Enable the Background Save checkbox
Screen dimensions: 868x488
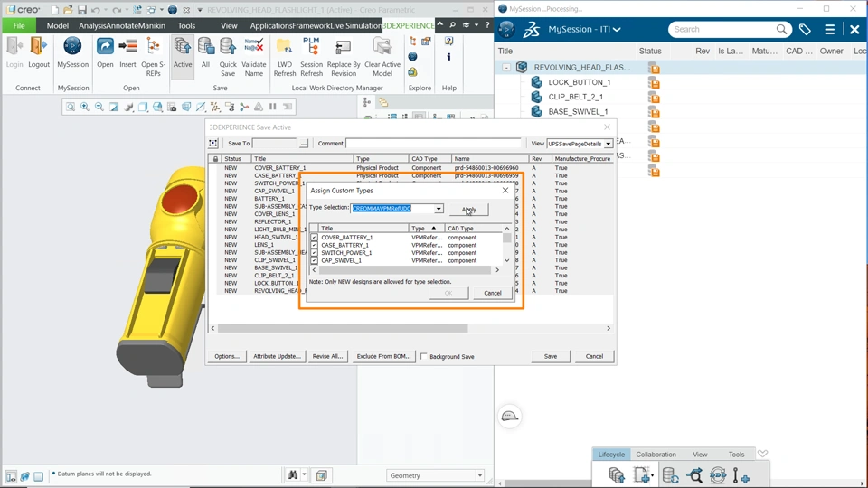(424, 357)
